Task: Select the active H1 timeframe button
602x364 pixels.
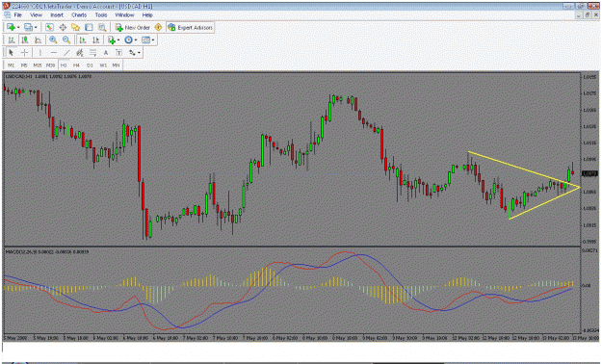Action: click(x=64, y=65)
